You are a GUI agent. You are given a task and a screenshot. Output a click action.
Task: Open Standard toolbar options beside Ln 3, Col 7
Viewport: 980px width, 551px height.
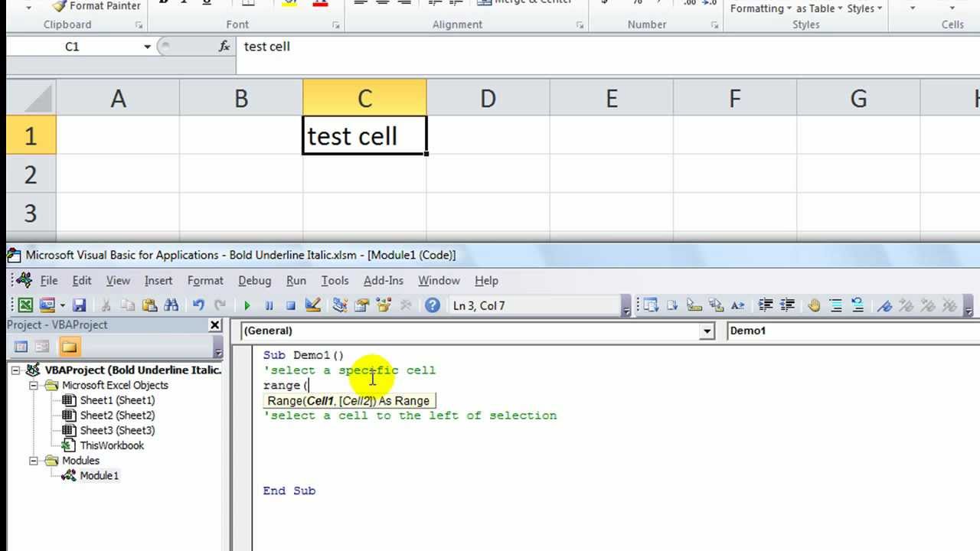626,307
